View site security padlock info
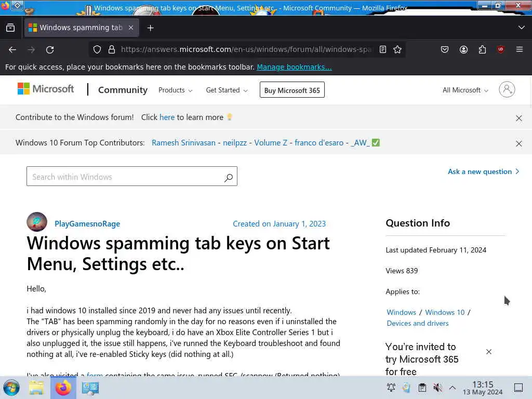Viewport: 532px width, 399px height. pos(112,49)
